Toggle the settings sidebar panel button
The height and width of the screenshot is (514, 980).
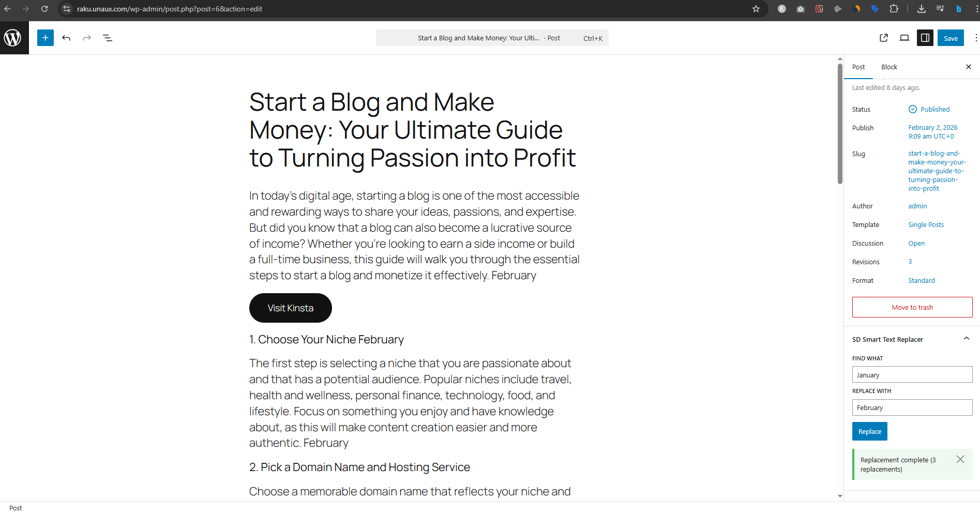tap(925, 38)
